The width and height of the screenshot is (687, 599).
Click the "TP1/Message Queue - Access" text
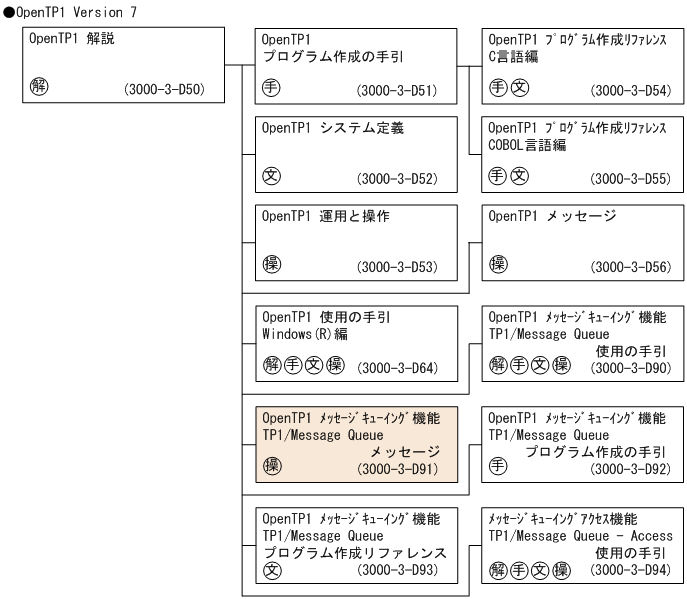[581, 536]
